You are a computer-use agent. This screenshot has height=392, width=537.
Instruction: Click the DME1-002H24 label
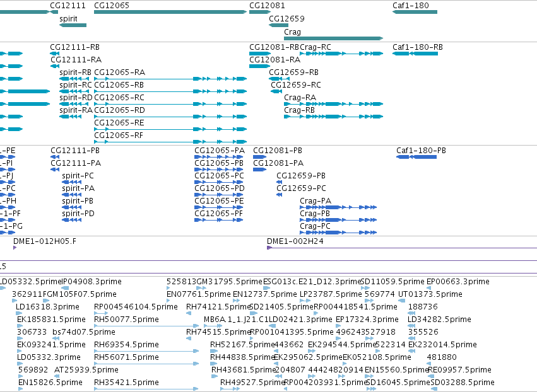coord(295,241)
